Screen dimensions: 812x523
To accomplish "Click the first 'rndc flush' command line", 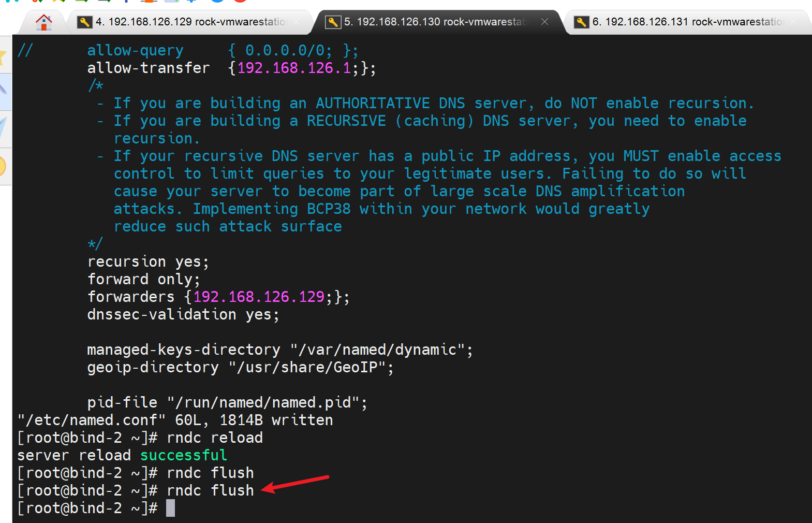I will [x=136, y=473].
